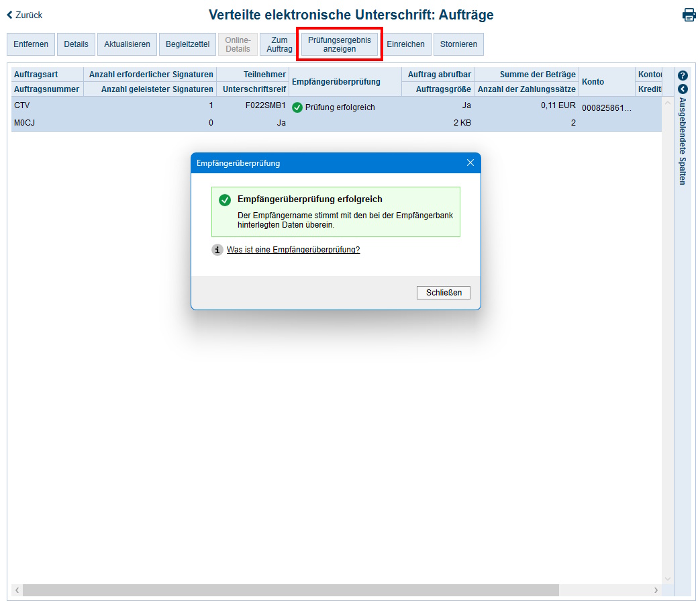Click the green Prüfung erfolgreich checkmark
The image size is (700, 605).
click(297, 106)
